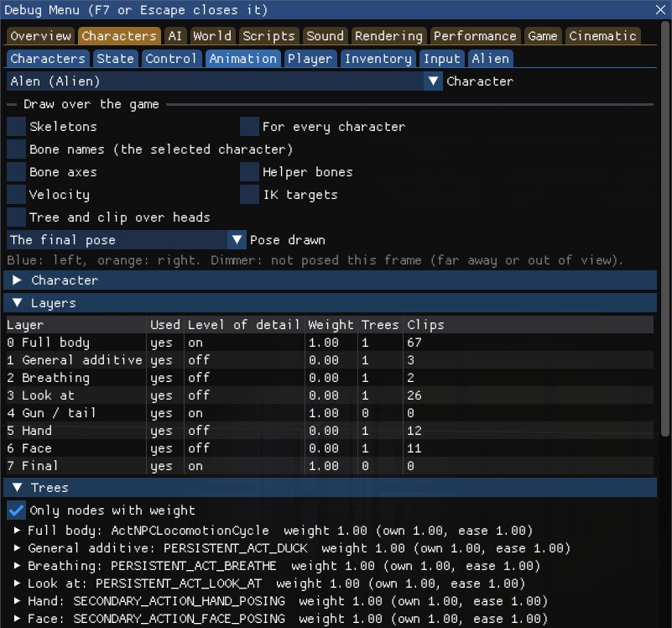The height and width of the screenshot is (628, 672).
Task: Enable the Helper bones checkbox
Action: pyautogui.click(x=249, y=172)
